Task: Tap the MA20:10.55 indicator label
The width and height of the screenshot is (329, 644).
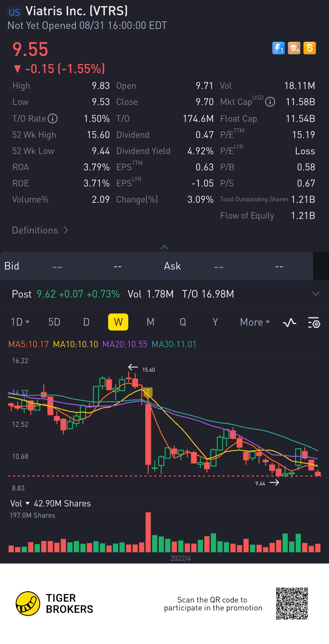Action: coord(125,344)
